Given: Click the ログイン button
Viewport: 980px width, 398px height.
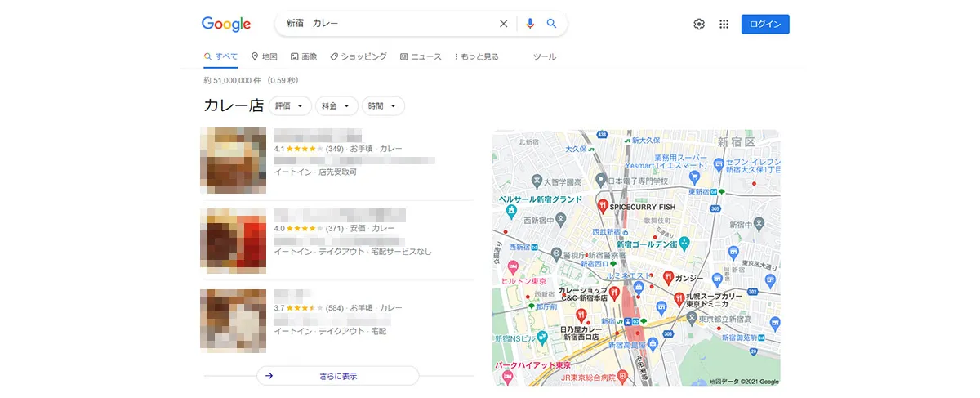Looking at the screenshot, I should (765, 25).
